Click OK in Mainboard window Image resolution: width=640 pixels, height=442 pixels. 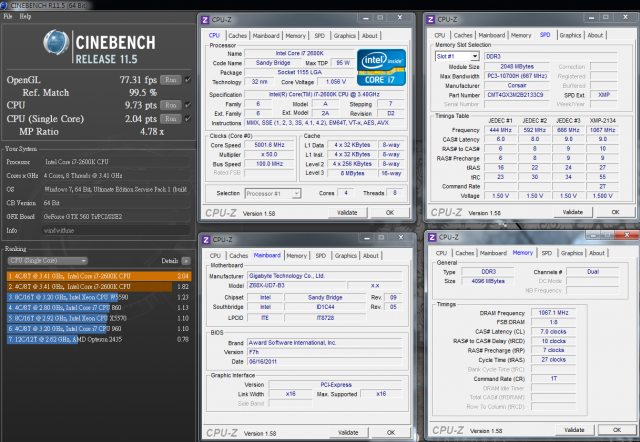point(391,433)
